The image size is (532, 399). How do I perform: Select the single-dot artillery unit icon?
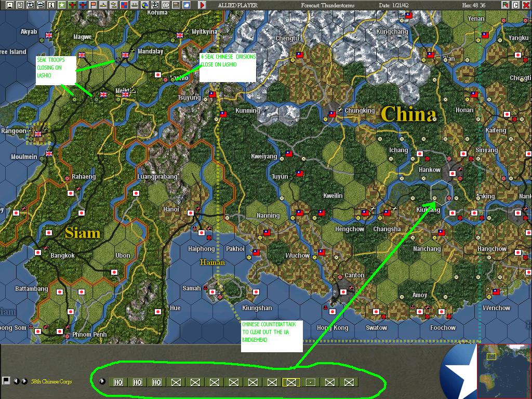tap(311, 382)
